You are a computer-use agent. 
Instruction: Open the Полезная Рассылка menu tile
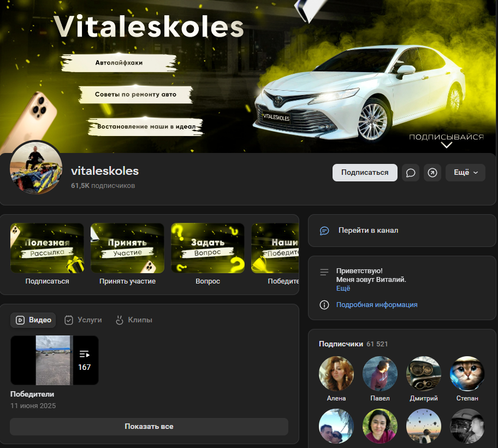[47, 248]
